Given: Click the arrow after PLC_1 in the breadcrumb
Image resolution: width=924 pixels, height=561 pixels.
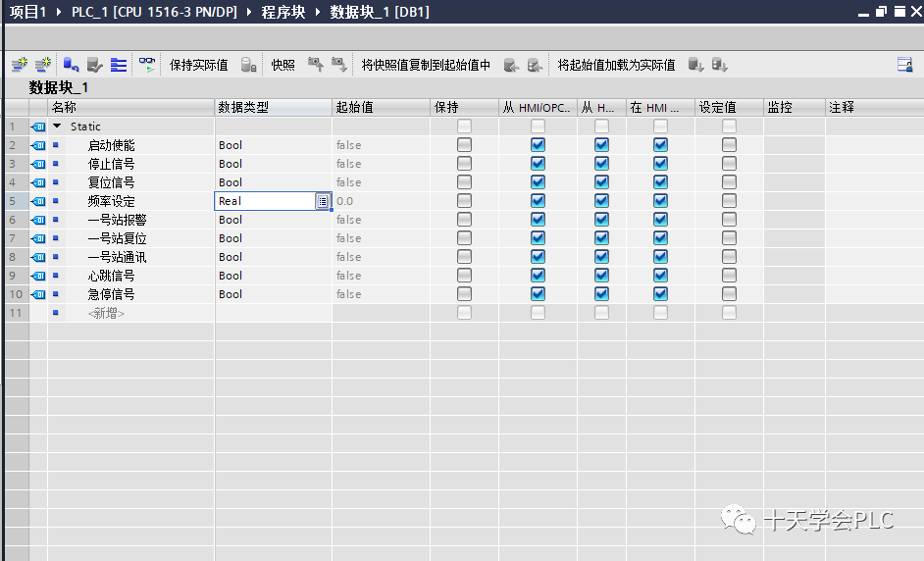Looking at the screenshot, I should pos(249,12).
